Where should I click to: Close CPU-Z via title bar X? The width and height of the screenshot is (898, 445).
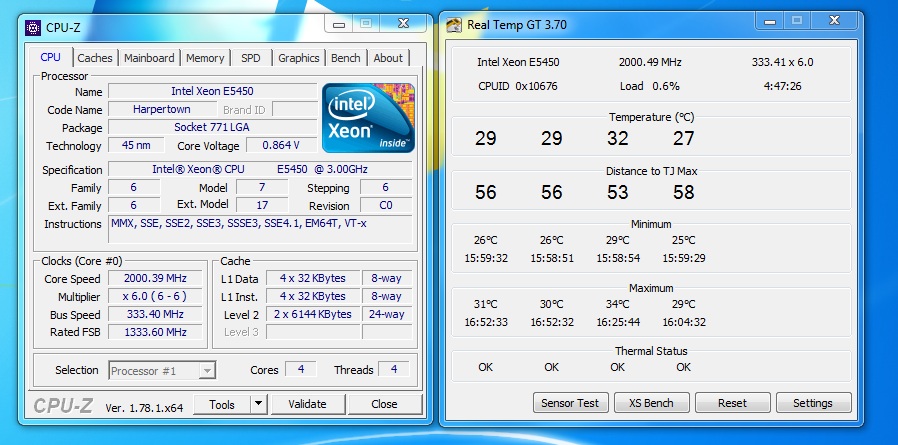pyautogui.click(x=403, y=24)
